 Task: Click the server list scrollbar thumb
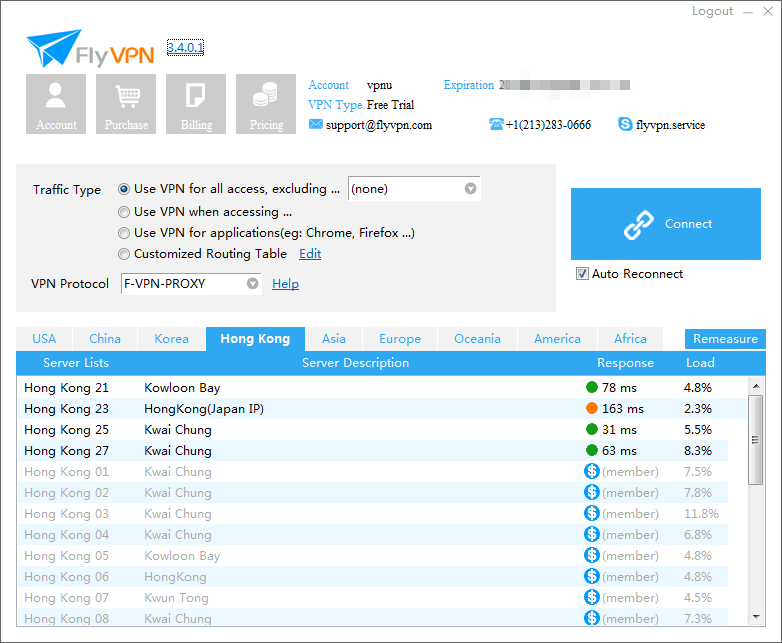pyautogui.click(x=756, y=440)
